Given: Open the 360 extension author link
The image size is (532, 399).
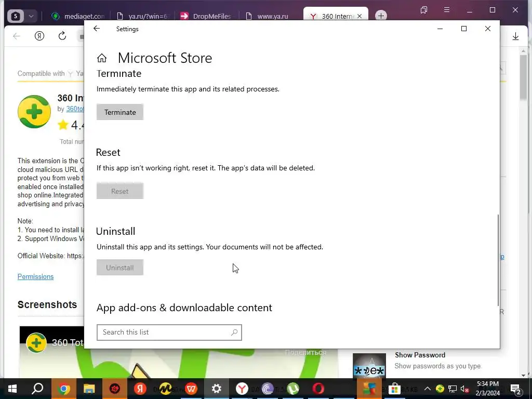Looking at the screenshot, I should pos(75,109).
